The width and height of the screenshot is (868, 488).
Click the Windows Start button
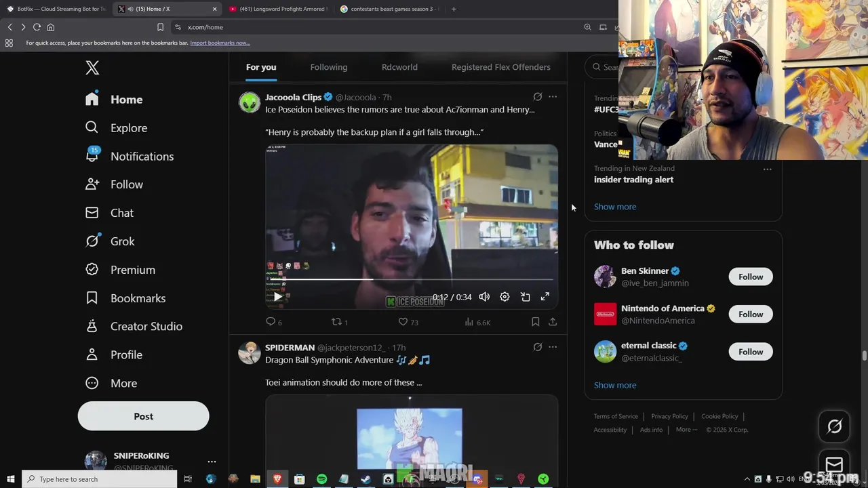pyautogui.click(x=10, y=479)
